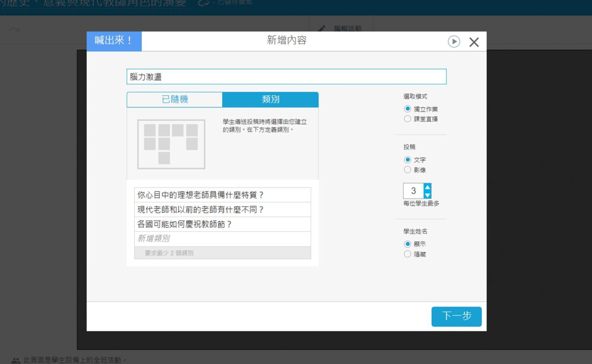
Task: Select the 獨立作業 radio button
Action: [407, 109]
